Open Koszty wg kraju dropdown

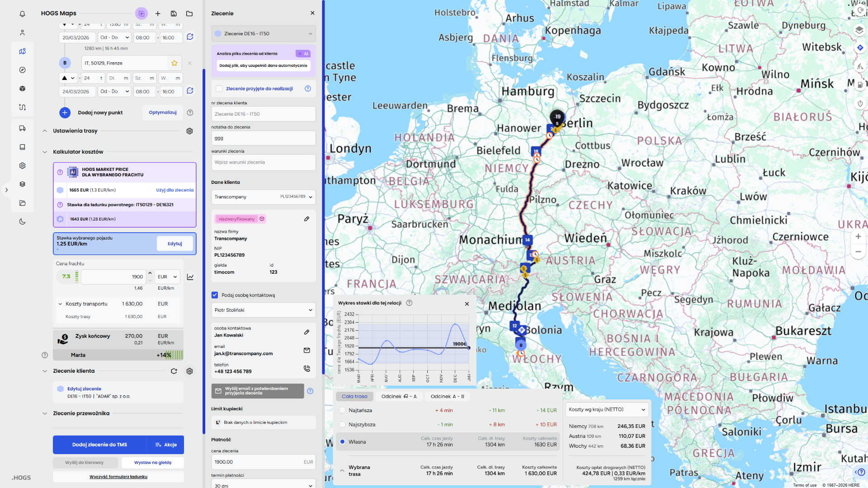[x=607, y=409]
